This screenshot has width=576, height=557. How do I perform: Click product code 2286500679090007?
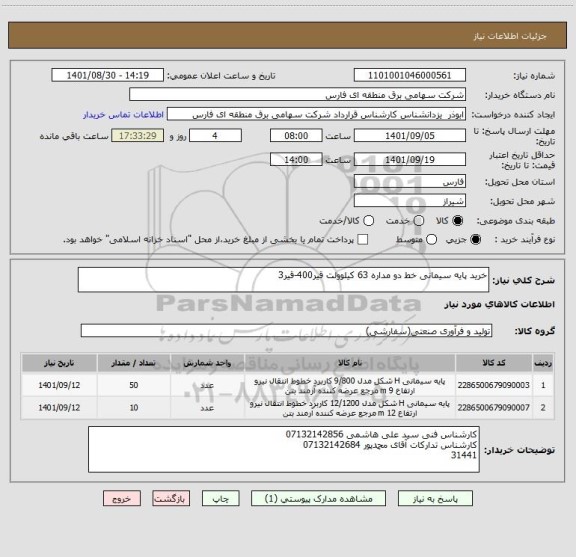tap(494, 408)
